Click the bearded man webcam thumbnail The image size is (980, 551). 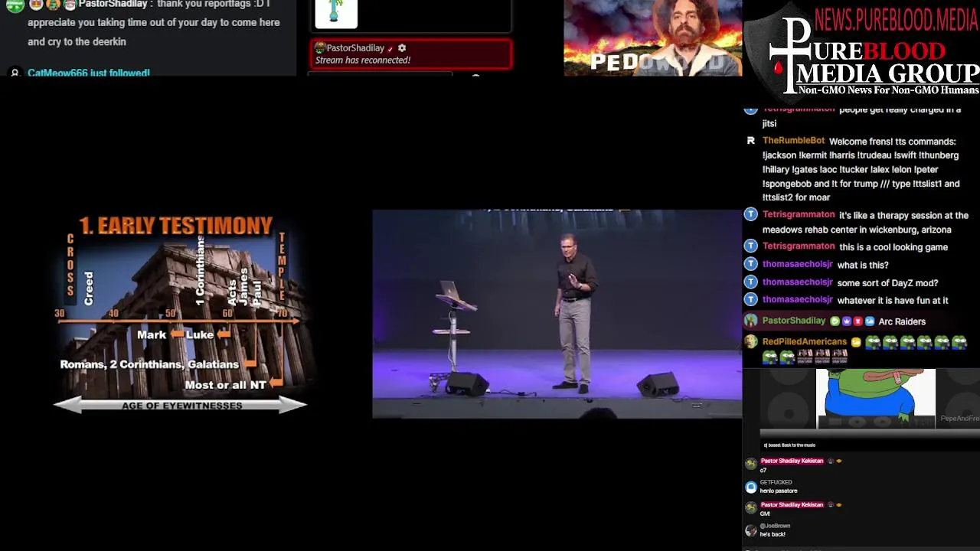tap(653, 38)
